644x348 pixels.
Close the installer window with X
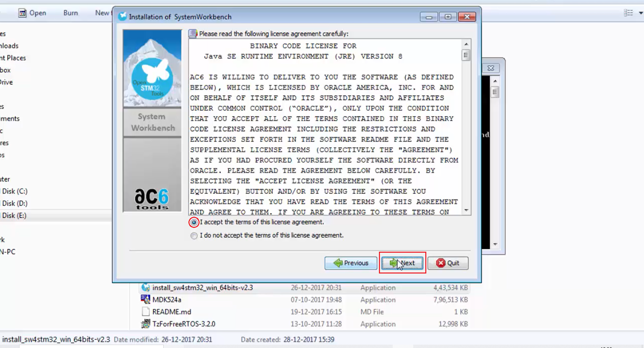tap(467, 17)
